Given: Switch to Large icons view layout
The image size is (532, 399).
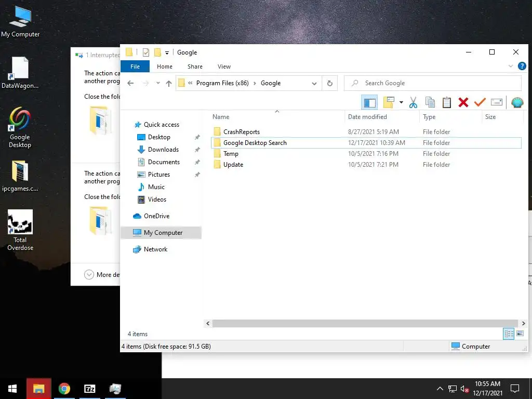Looking at the screenshot, I should 520,334.
